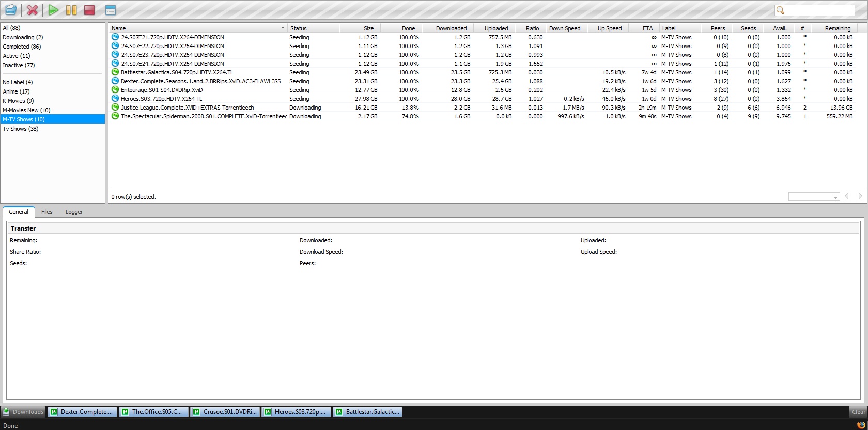Sort list by Down Speed column
868x430 pixels.
click(565, 28)
